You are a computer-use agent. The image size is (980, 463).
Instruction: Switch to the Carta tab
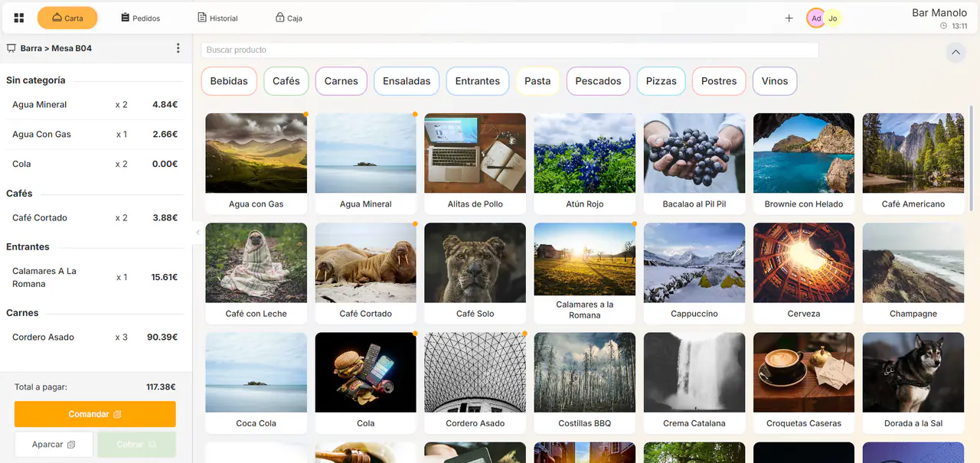tap(67, 18)
